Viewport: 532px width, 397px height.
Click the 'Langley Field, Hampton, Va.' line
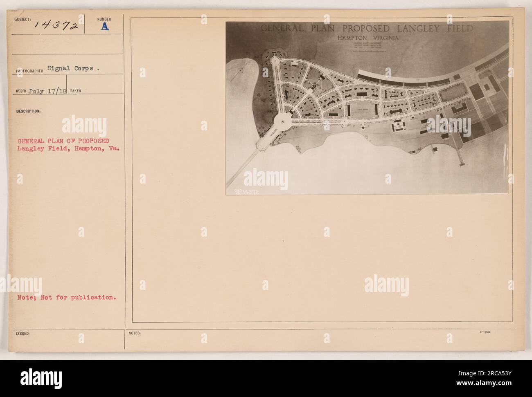click(x=68, y=149)
